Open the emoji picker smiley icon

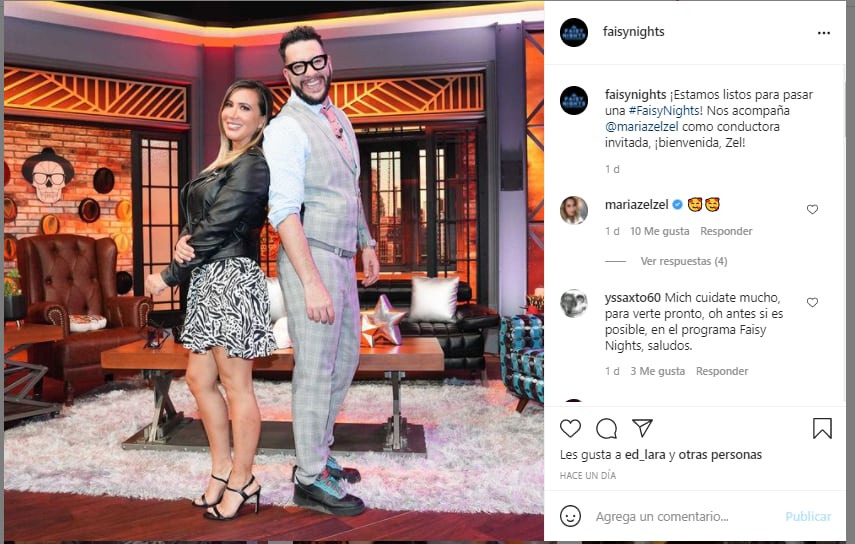click(x=570, y=516)
